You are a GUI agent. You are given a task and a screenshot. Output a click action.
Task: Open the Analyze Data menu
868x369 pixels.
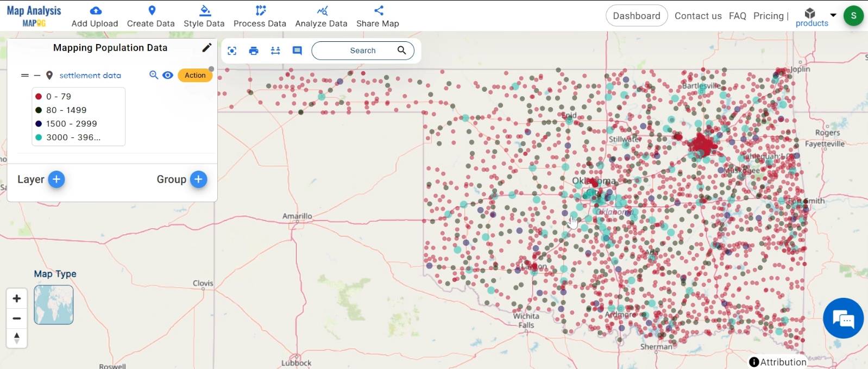coord(321,17)
